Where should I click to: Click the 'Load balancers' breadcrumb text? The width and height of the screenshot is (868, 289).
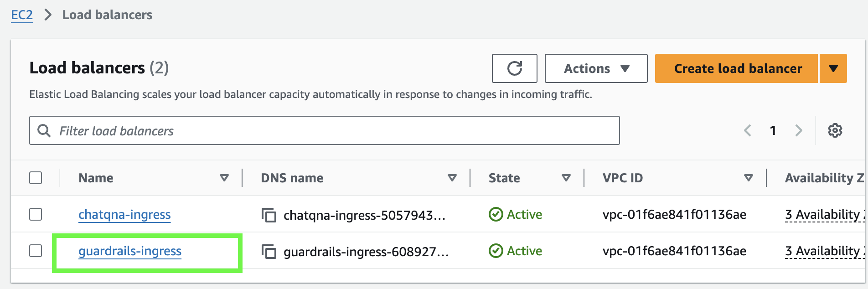coord(107,15)
